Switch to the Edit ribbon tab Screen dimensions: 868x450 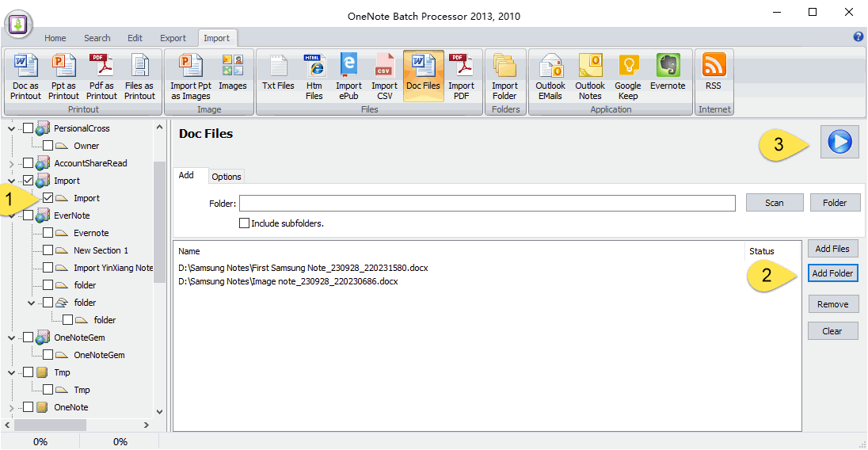pyautogui.click(x=135, y=38)
